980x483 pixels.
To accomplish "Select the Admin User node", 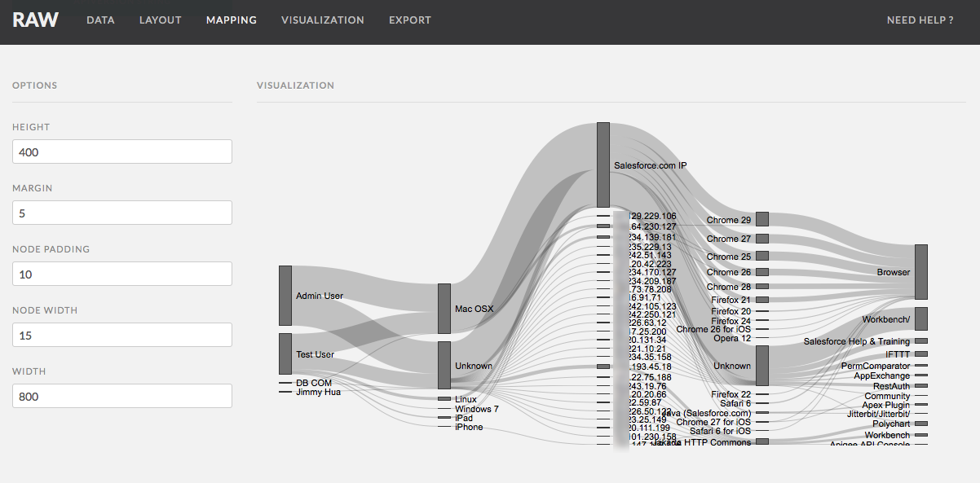I will click(284, 297).
